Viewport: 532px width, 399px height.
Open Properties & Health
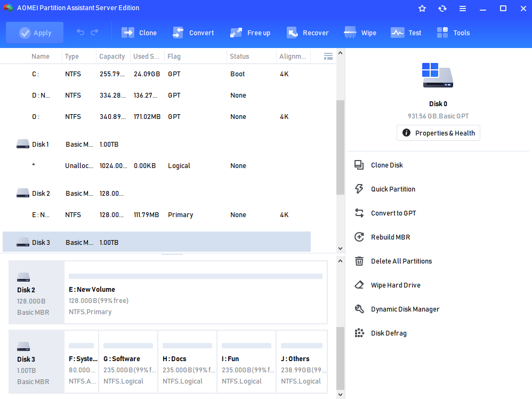(x=438, y=133)
